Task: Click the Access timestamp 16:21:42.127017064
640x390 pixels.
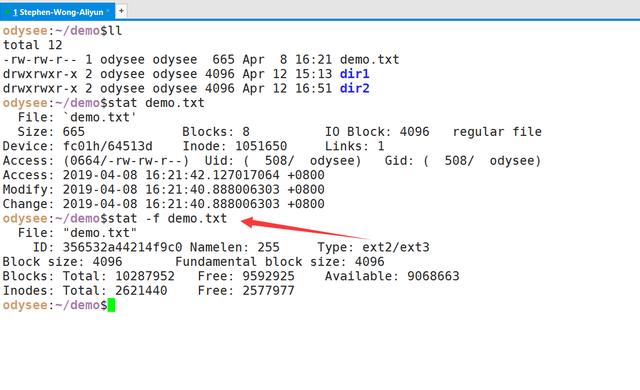Action: (212, 175)
